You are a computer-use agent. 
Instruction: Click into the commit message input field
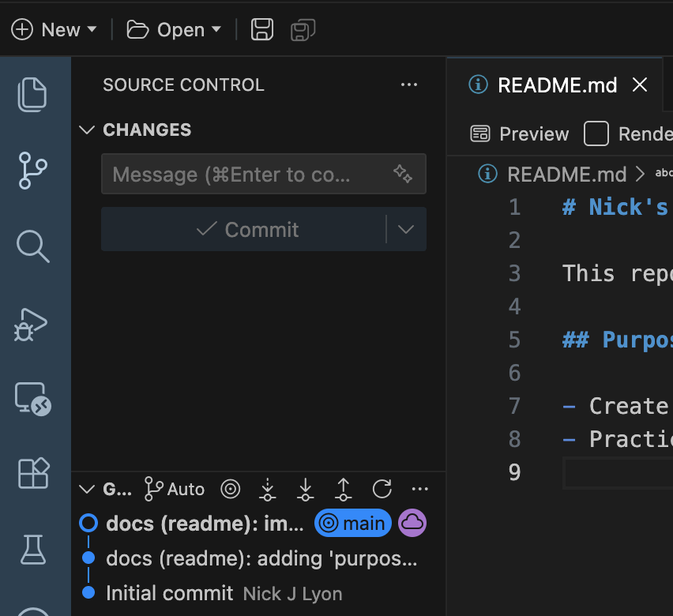(x=245, y=175)
